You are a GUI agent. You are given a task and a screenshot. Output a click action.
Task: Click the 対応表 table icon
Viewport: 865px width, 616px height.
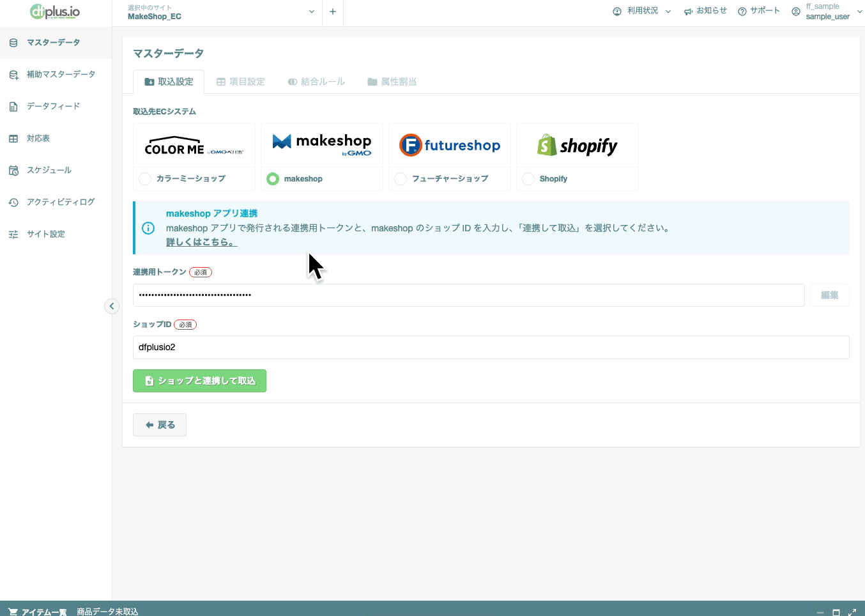(x=13, y=139)
